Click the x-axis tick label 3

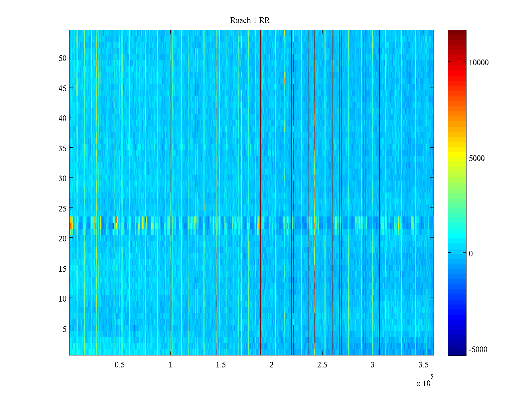(372, 365)
